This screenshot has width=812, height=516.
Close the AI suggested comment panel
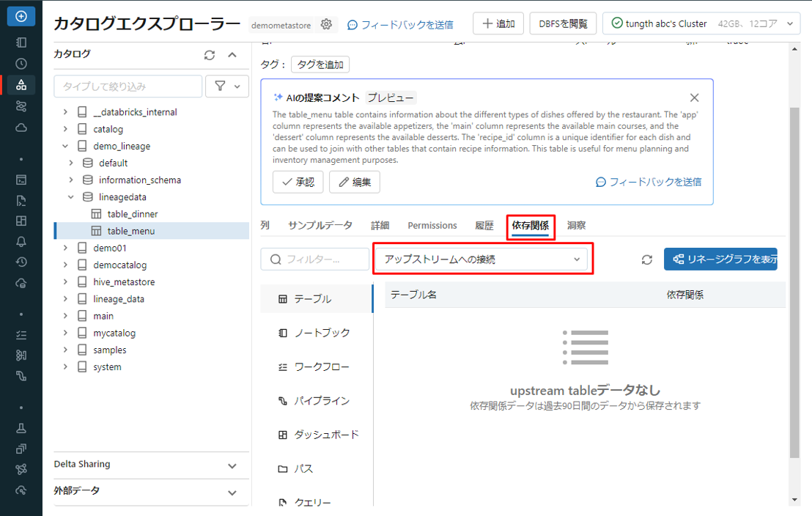coord(694,97)
